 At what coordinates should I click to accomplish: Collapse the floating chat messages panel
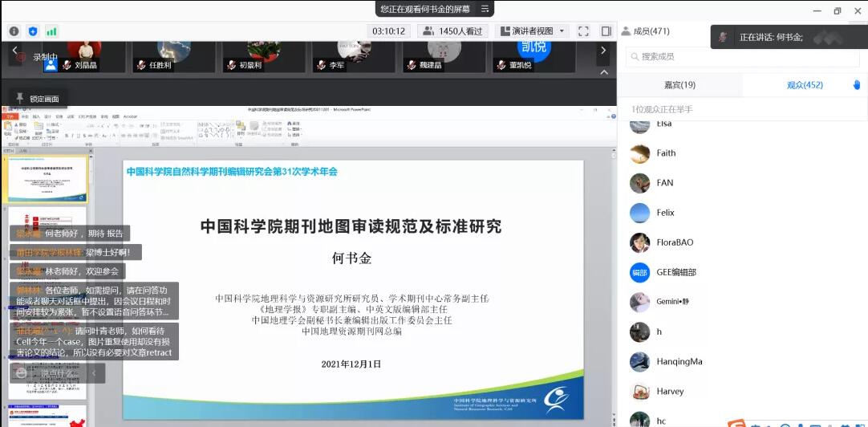[95, 373]
